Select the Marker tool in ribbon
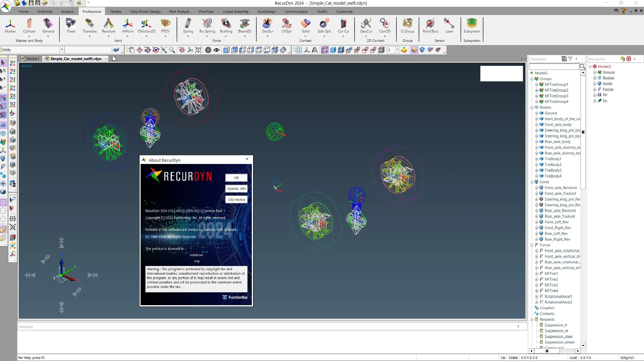The height and width of the screenshot is (361, 644). [10, 26]
